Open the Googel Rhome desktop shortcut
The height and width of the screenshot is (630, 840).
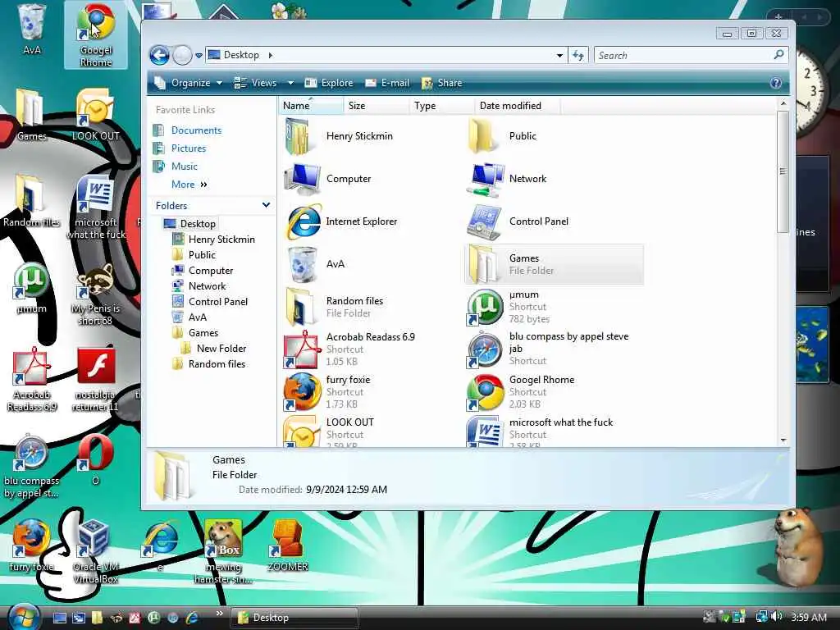[x=96, y=34]
